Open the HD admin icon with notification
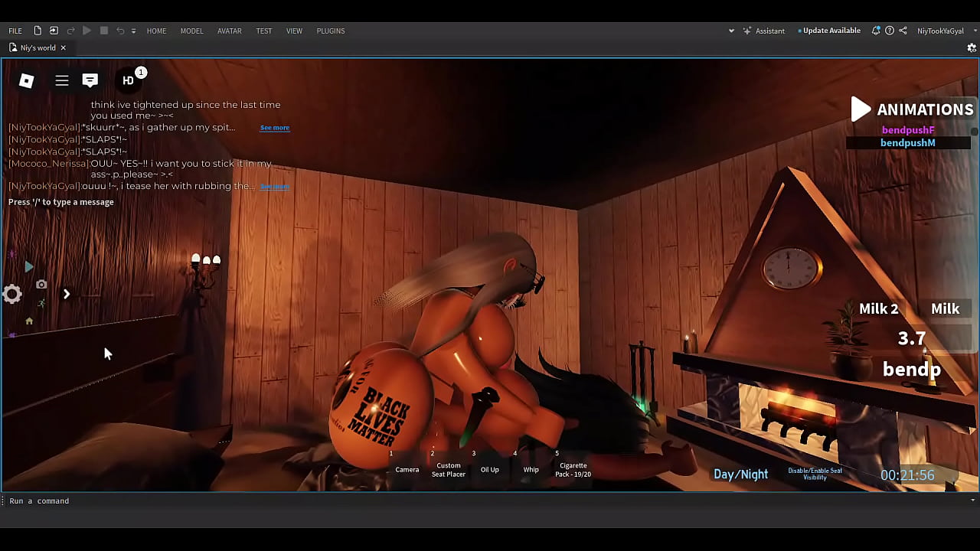980x551 pixels. click(x=129, y=80)
